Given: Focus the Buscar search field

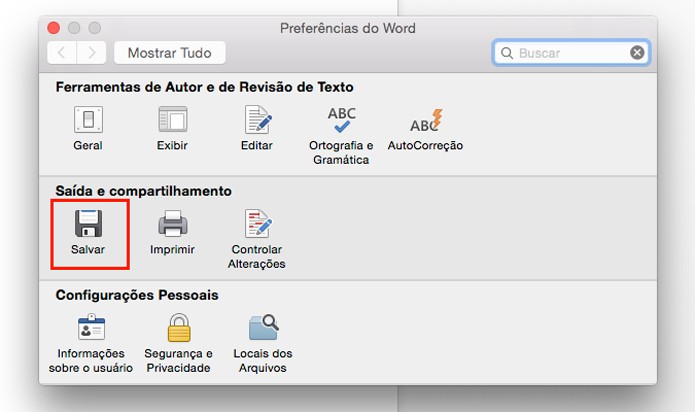Looking at the screenshot, I should click(x=571, y=53).
